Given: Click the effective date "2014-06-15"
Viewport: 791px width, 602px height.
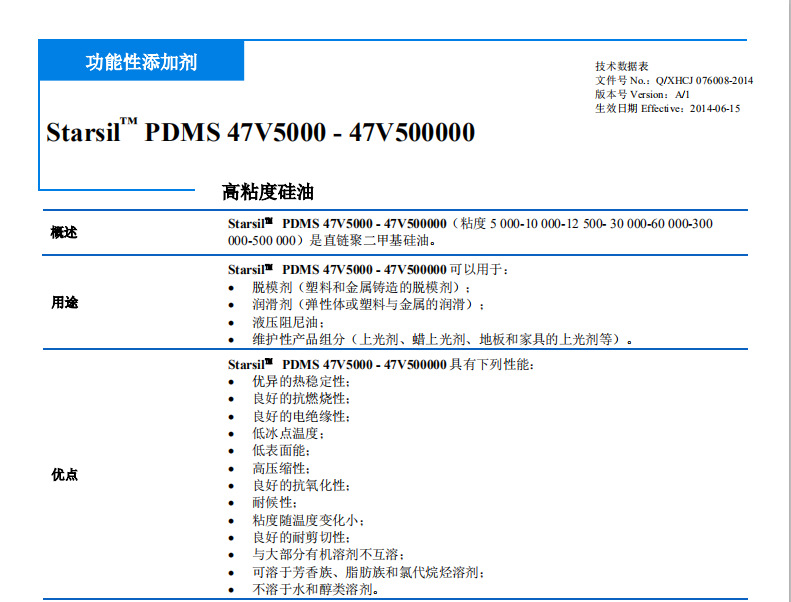Looking at the screenshot, I should pyautogui.click(x=715, y=108).
